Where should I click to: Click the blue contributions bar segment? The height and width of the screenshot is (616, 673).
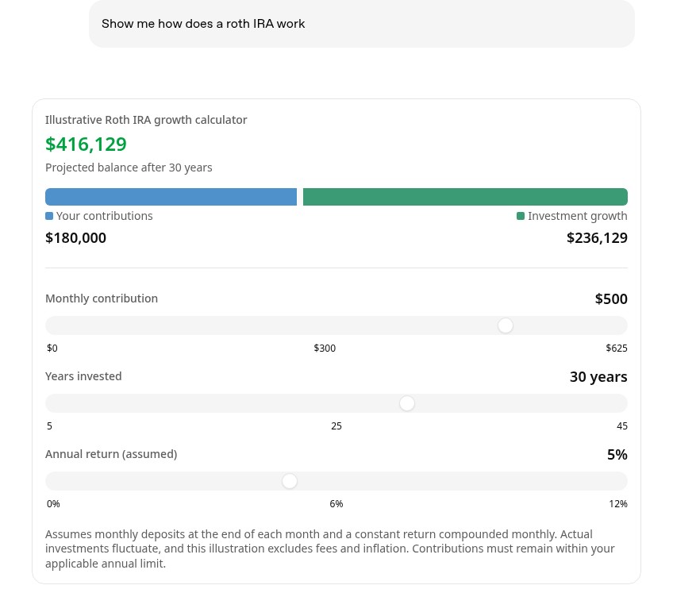tap(171, 197)
